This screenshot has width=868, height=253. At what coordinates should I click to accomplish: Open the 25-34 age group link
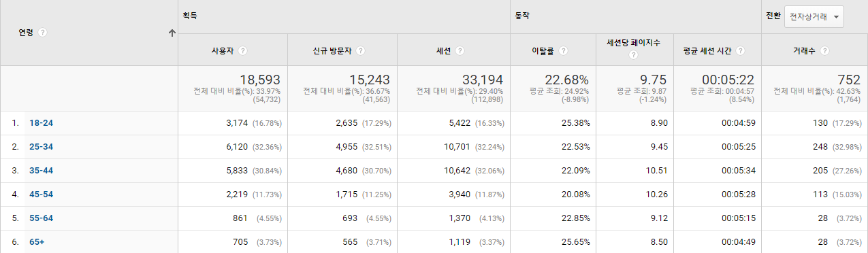[x=41, y=147]
